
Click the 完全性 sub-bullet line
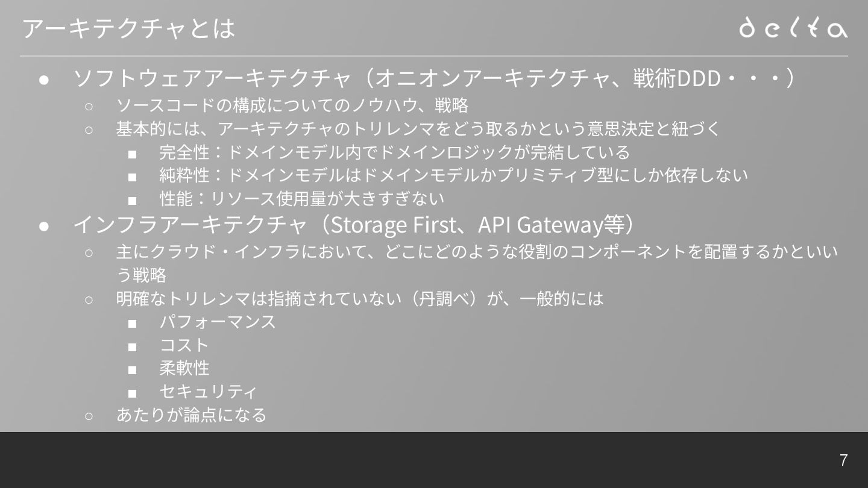point(394,152)
